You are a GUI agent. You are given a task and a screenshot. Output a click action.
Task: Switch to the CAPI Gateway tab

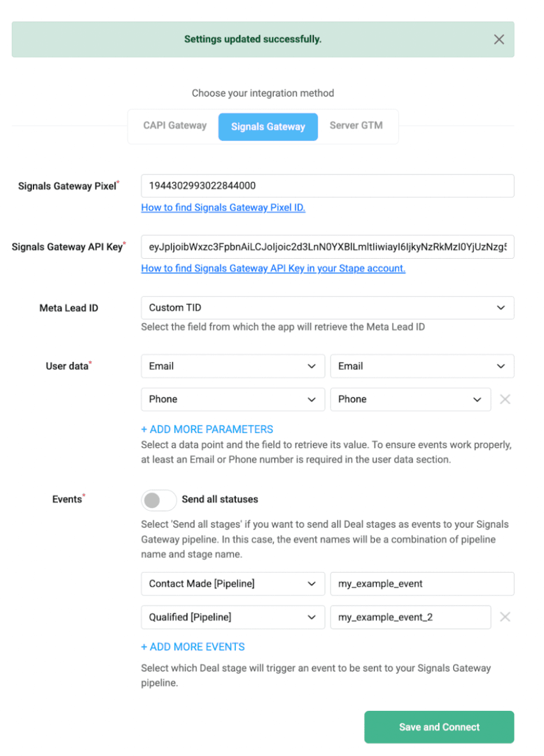[x=175, y=126]
